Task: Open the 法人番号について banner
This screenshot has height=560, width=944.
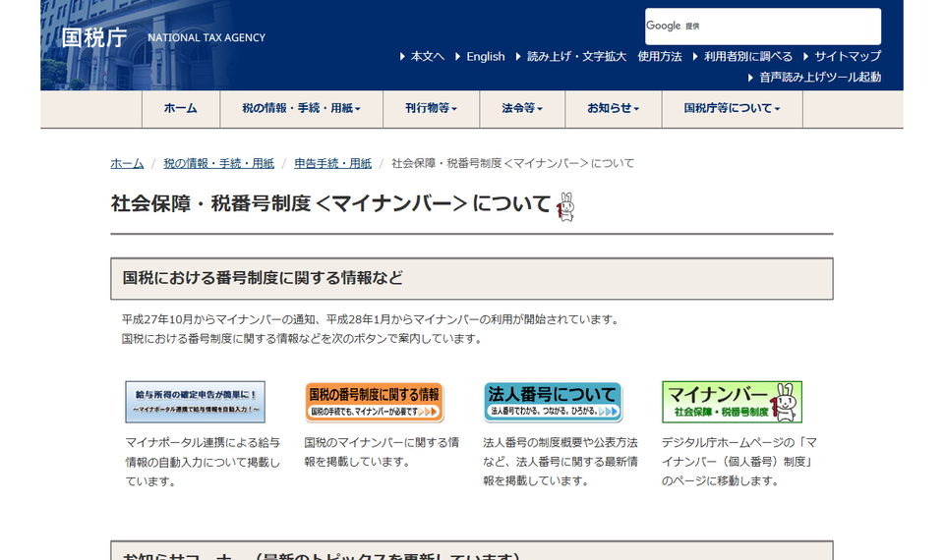Action: 553,402
